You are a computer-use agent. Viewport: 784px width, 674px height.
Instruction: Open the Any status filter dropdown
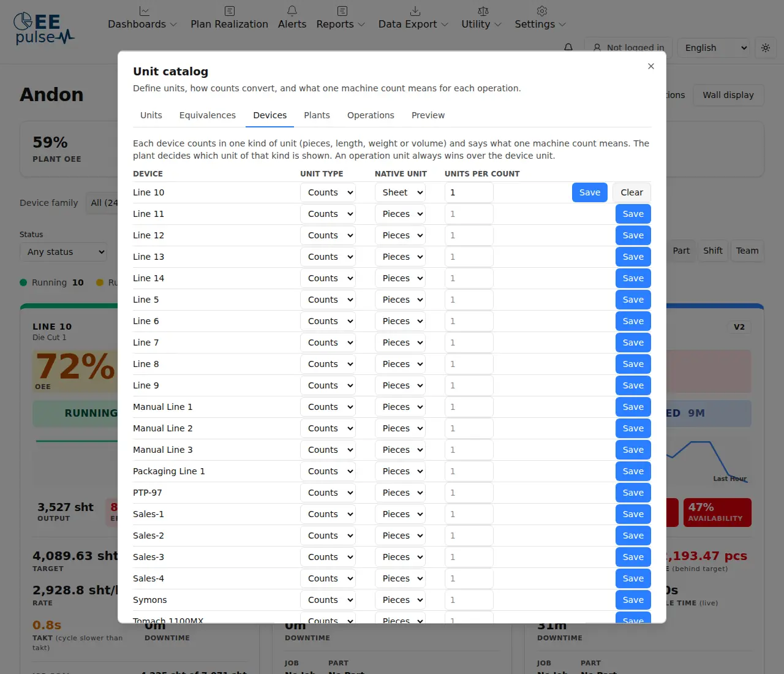pos(63,252)
